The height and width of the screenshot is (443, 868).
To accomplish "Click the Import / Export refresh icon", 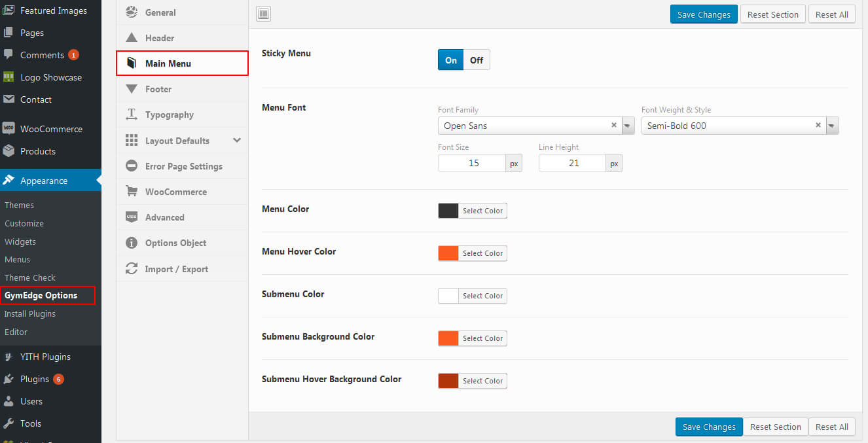I will coord(132,269).
